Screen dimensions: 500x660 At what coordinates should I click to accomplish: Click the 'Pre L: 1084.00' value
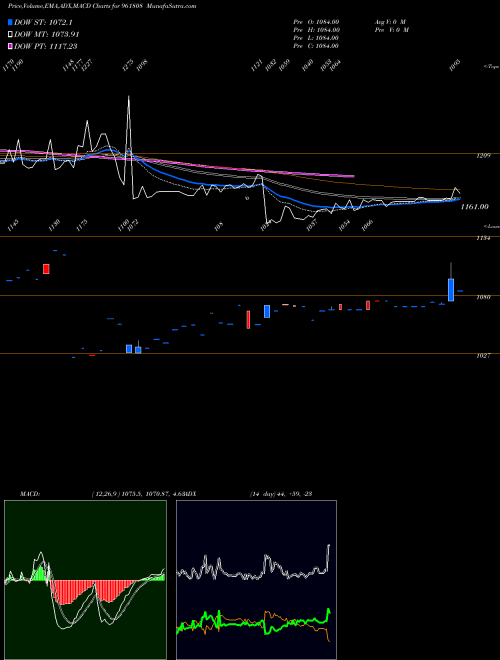tap(316, 38)
